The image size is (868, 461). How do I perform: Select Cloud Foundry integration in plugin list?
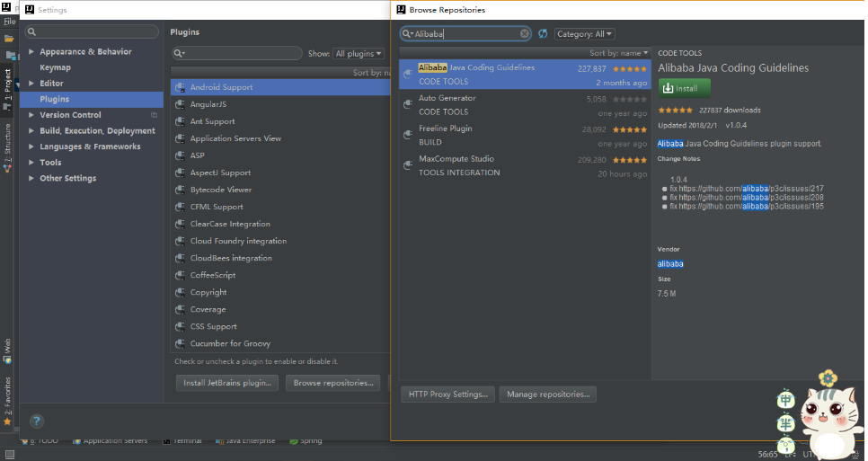click(x=280, y=242)
